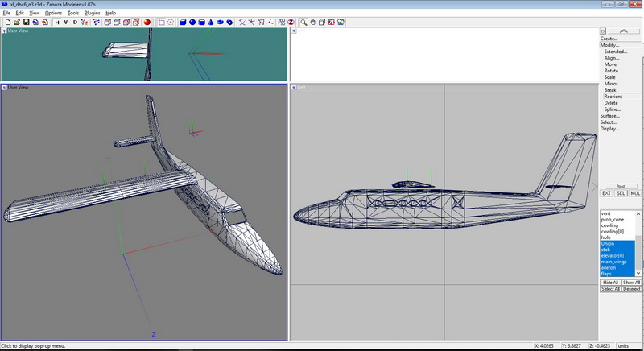
Task: Open the Plugins menu
Action: (x=93, y=13)
